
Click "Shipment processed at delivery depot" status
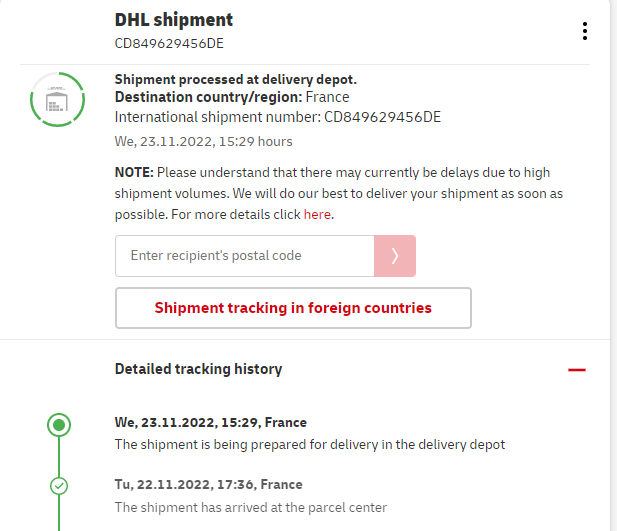pos(236,79)
